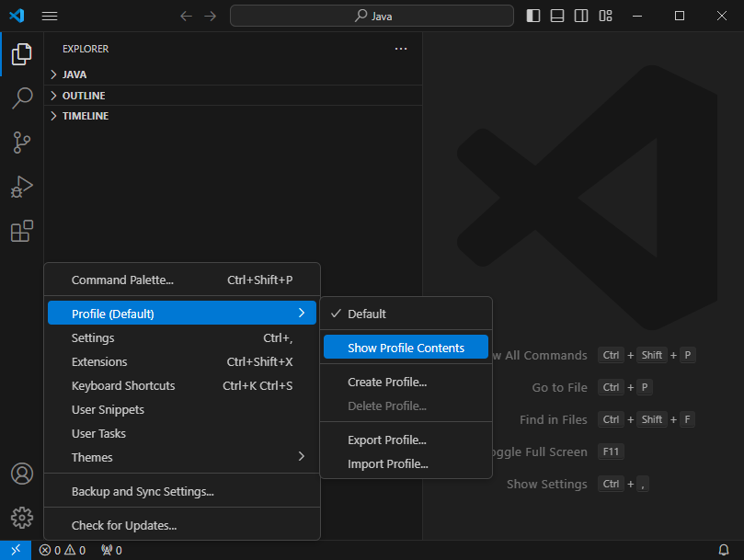Open the Themes submenu
Viewport: 744px width, 560px height.
[x=182, y=458]
